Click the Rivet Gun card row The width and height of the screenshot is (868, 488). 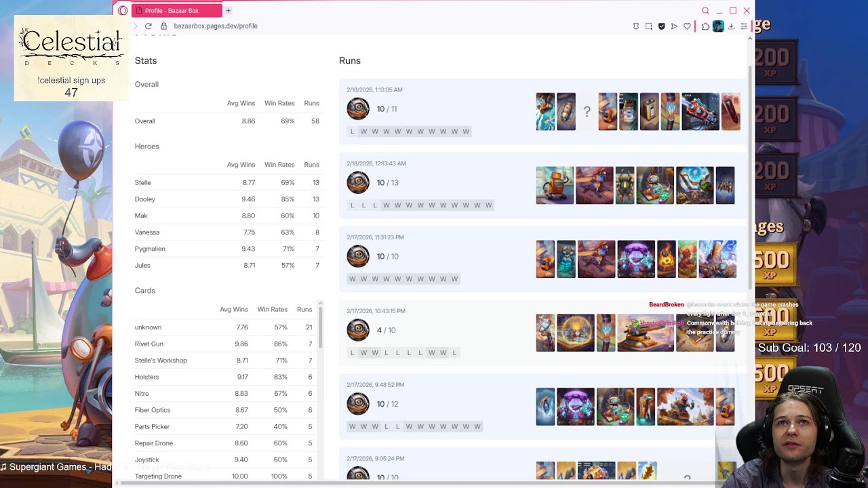click(x=224, y=344)
